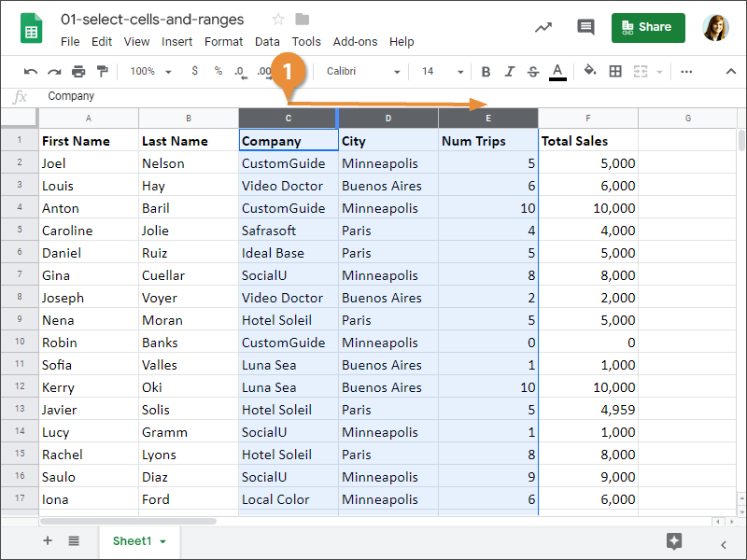Click the Explore star icon
Image resolution: width=747 pixels, height=560 pixels.
674,541
